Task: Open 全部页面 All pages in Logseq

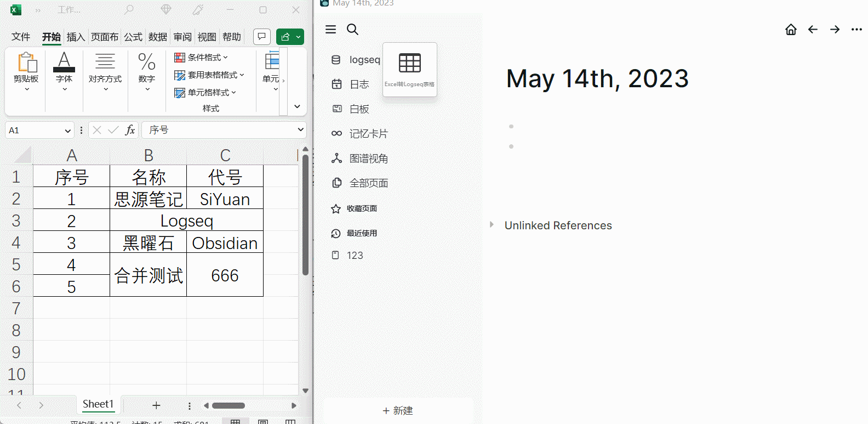Action: point(360,183)
